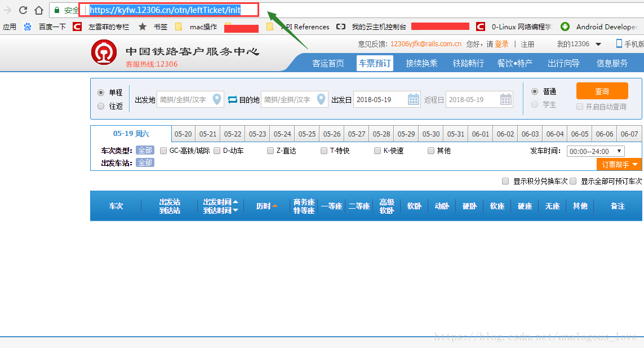The height and width of the screenshot is (348, 644).
Task: Click the browser home icon
Action: click(x=39, y=10)
